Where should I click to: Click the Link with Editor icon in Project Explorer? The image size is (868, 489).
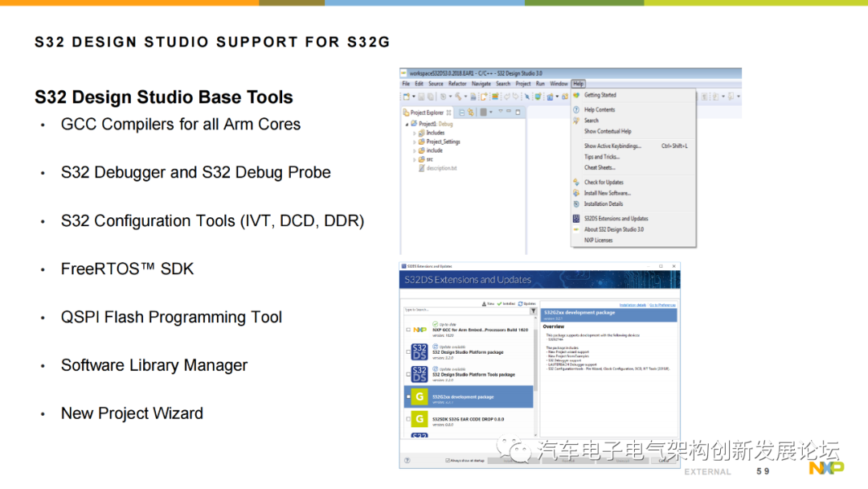471,113
